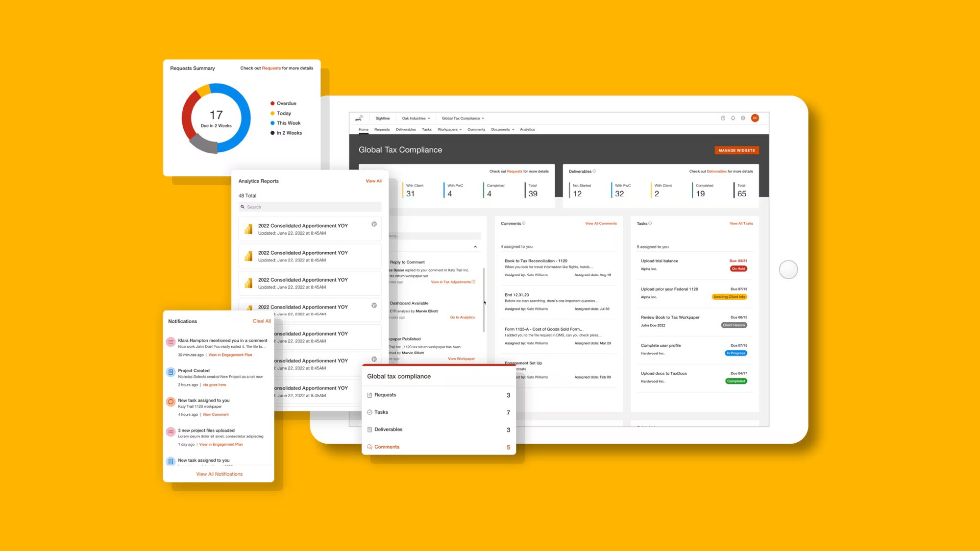Screen dimensions: 980x551
Task: Click the PwC logo in the top bar
Action: pyautogui.click(x=359, y=118)
